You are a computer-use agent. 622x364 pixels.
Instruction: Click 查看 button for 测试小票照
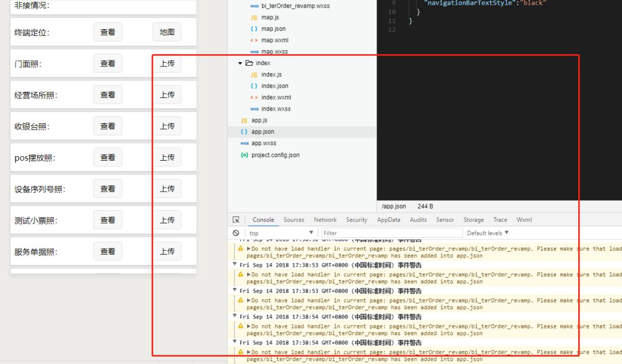pyautogui.click(x=108, y=220)
